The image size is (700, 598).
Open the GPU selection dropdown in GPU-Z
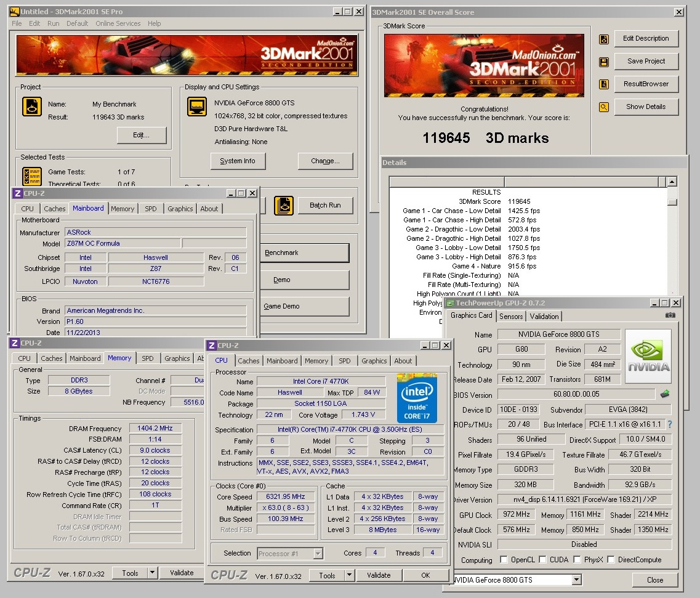pyautogui.click(x=577, y=580)
